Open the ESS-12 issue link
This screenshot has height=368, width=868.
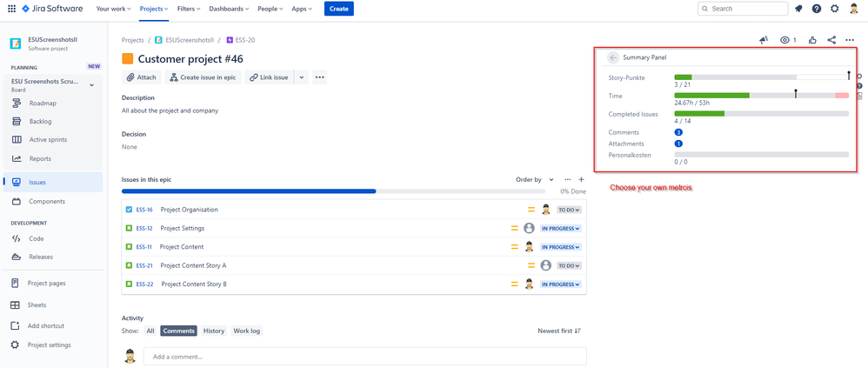144,228
